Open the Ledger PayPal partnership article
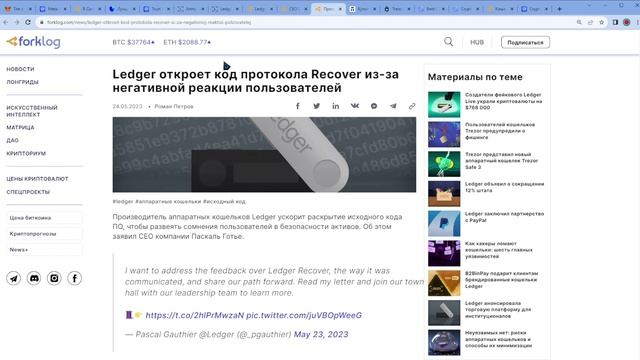This screenshot has height=360, width=640. (x=504, y=217)
